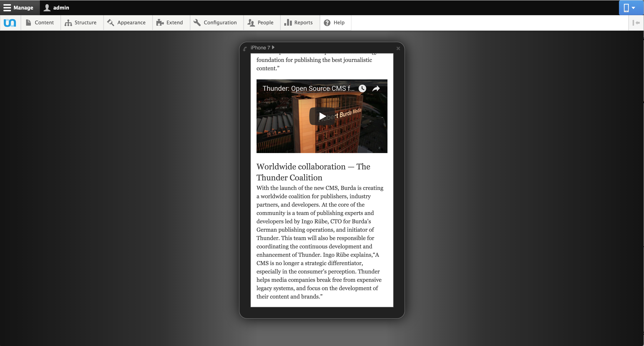This screenshot has height=346, width=644.
Task: View the Reports section
Action: pyautogui.click(x=299, y=23)
